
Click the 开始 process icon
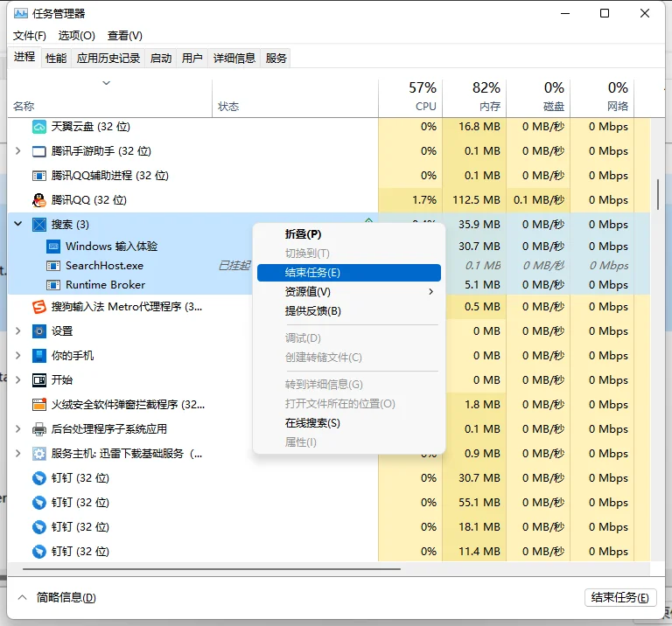click(39, 379)
